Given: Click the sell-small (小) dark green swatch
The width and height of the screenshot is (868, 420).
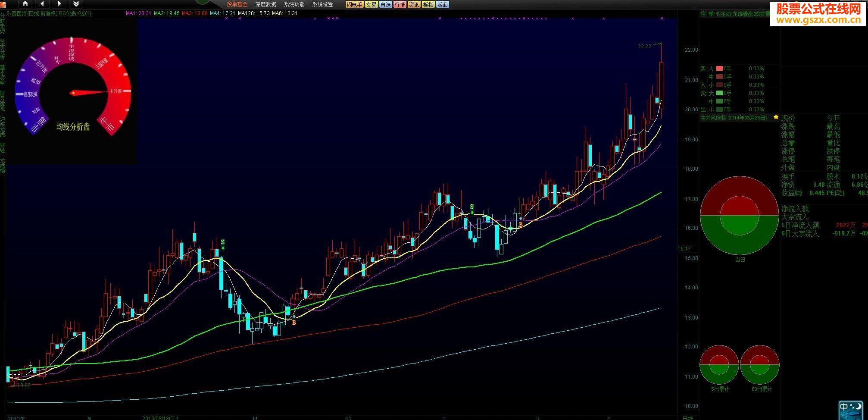Looking at the screenshot, I should pyautogui.click(x=719, y=110).
